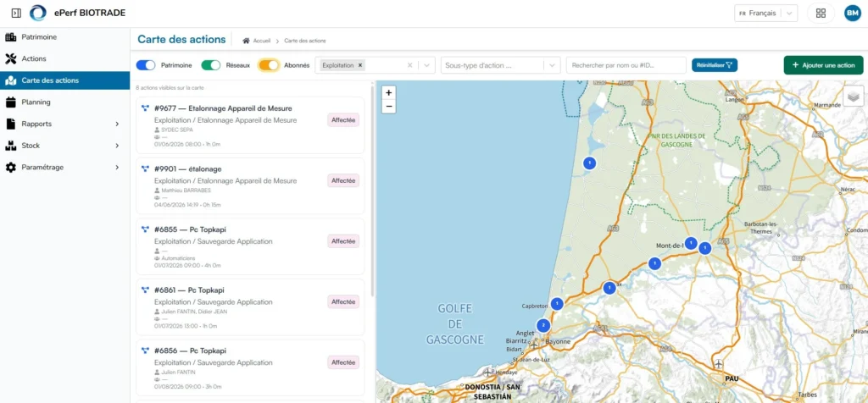Open the Français language dropdown
This screenshot has width=868, height=403.
click(765, 14)
